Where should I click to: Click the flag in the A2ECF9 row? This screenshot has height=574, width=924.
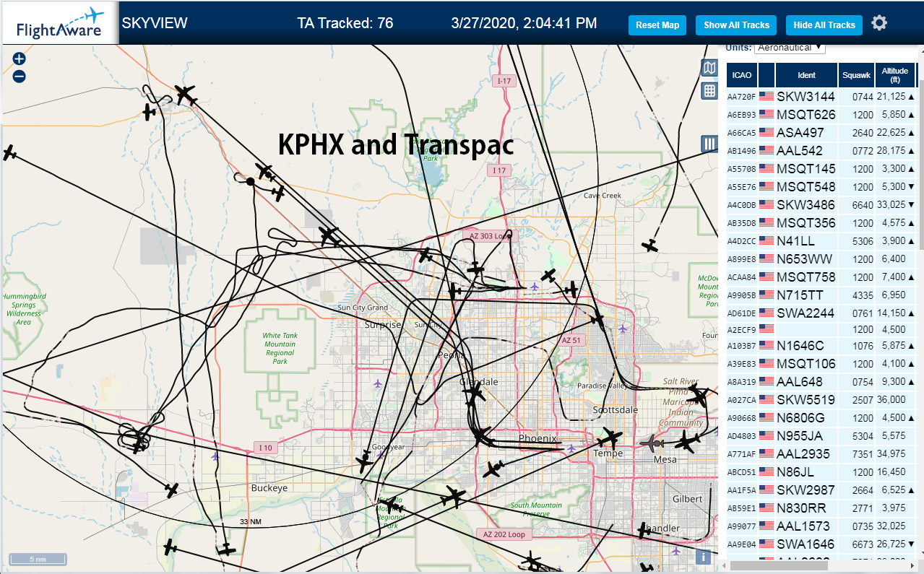pos(766,329)
